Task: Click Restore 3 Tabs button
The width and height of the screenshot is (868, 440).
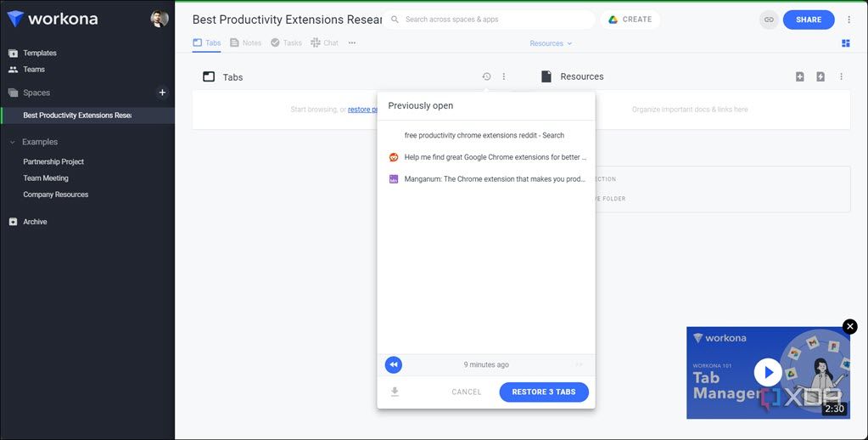Action: [x=544, y=392]
